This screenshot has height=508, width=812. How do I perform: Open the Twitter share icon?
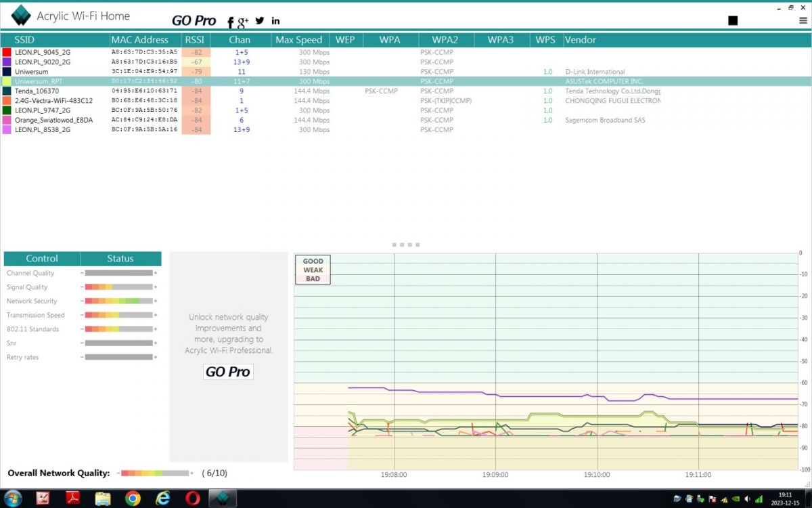(260, 20)
